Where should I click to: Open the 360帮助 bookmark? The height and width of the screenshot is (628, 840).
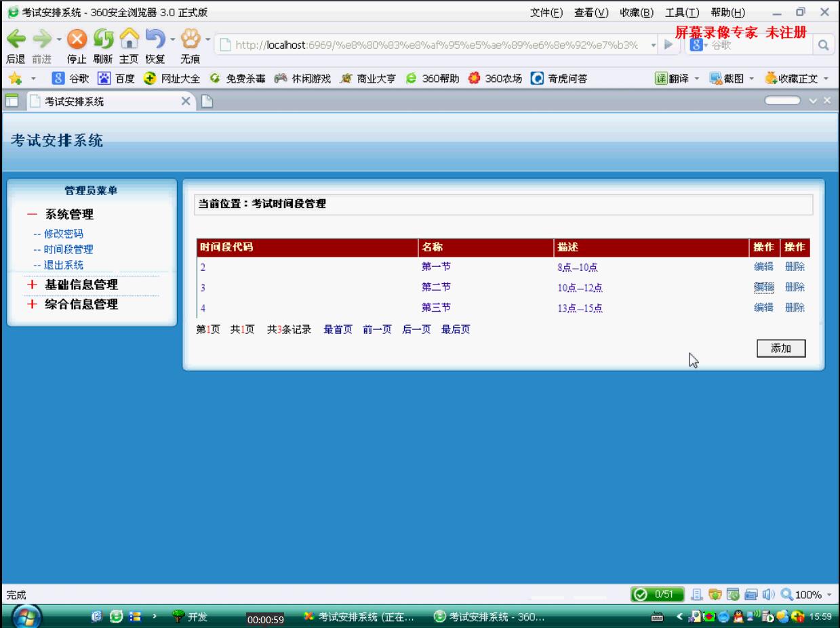[x=434, y=79]
